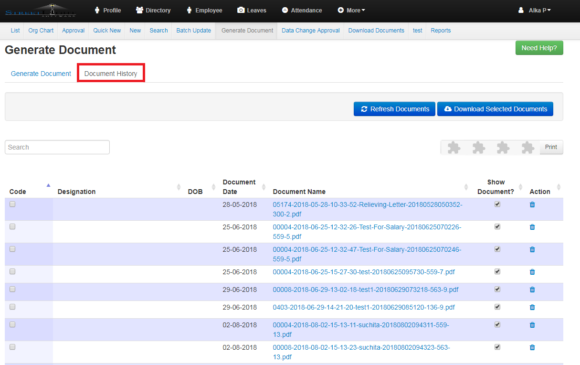Viewport: 580px width, 365px height.
Task: Open the More dropdown menu
Action: click(351, 10)
